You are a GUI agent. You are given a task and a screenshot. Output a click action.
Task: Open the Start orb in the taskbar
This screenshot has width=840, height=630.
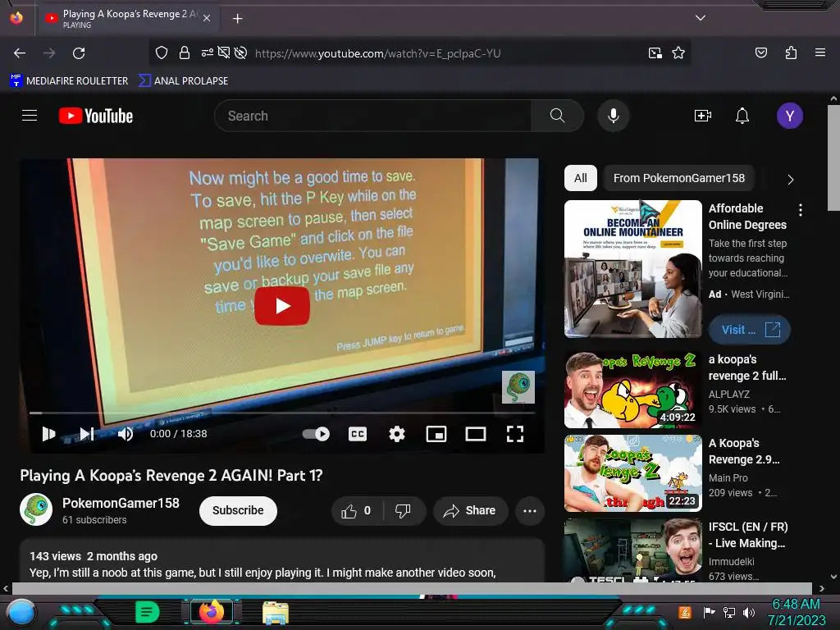tap(21, 612)
